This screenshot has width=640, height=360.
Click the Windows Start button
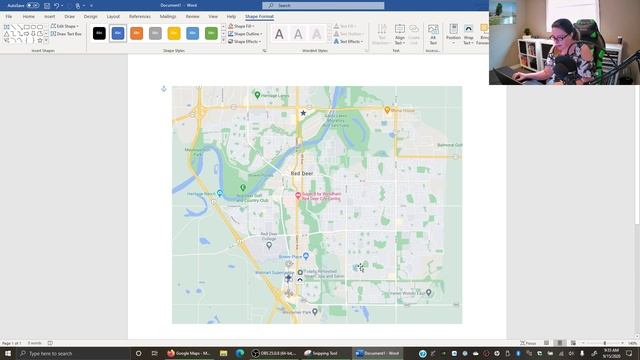click(x=8, y=353)
